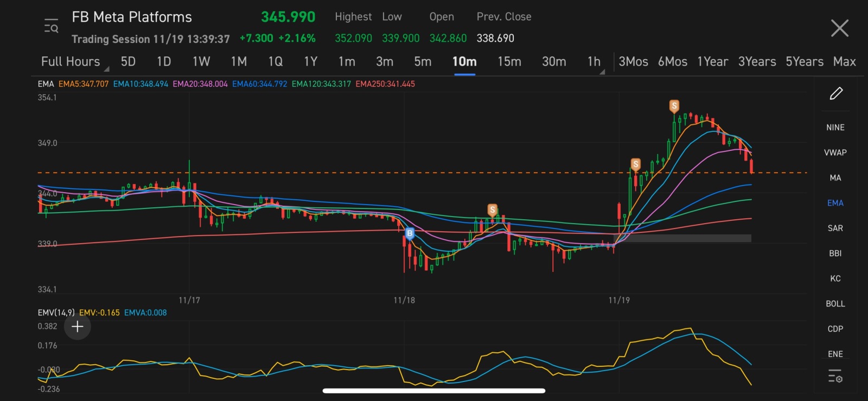Select the 1D timeframe
868x401 pixels.
(164, 61)
